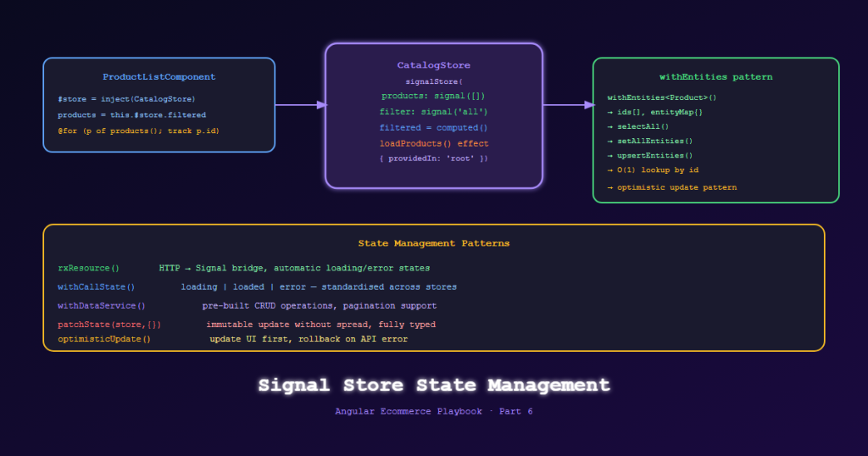Click 'loading | loaded | error' description
The width and height of the screenshot is (868, 456).
319,287
